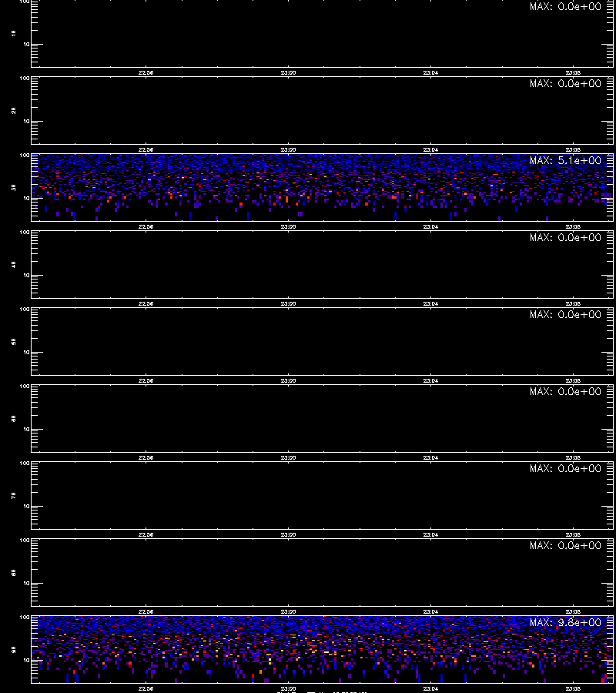Click inside the 9A spectrogram data panel

(322, 649)
